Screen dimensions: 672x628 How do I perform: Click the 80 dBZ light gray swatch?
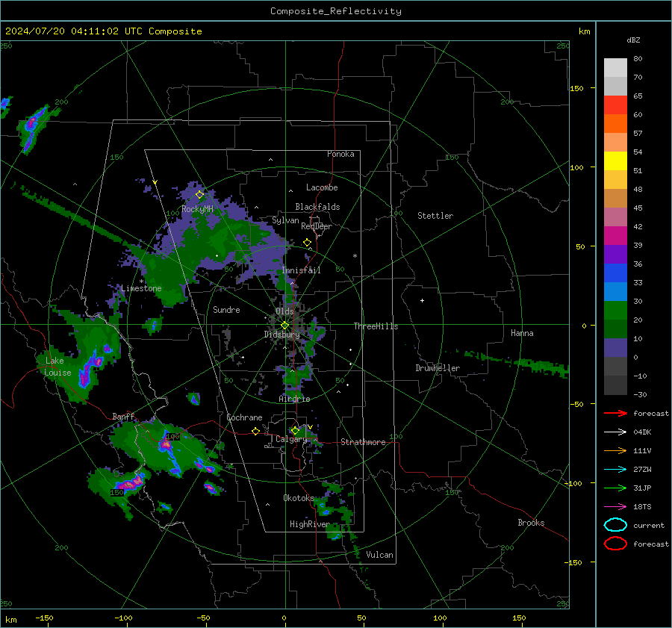(615, 67)
